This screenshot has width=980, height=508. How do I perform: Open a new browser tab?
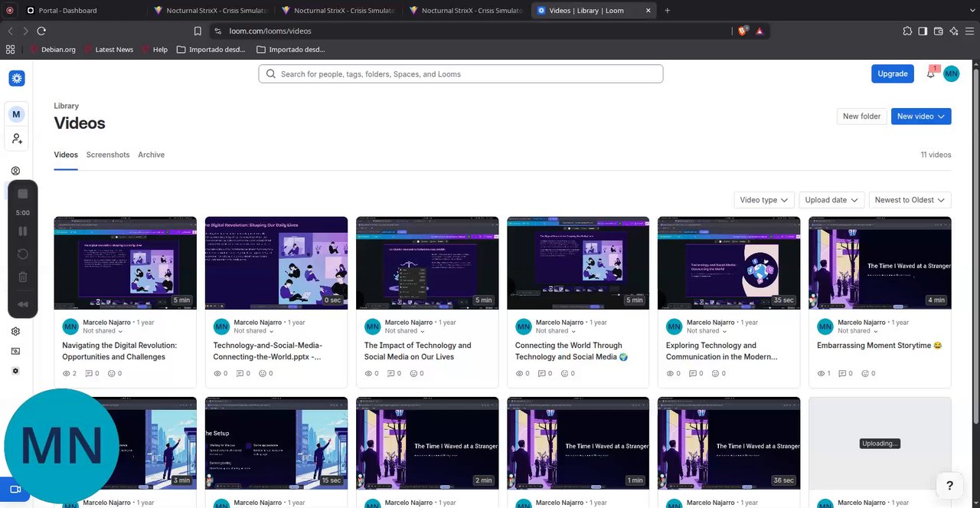[667, 11]
